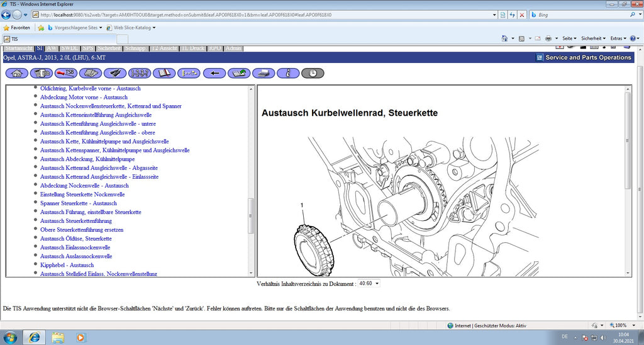The height and width of the screenshot is (345, 644).
Task: Open the Windows Start button
Action: coord(10,337)
